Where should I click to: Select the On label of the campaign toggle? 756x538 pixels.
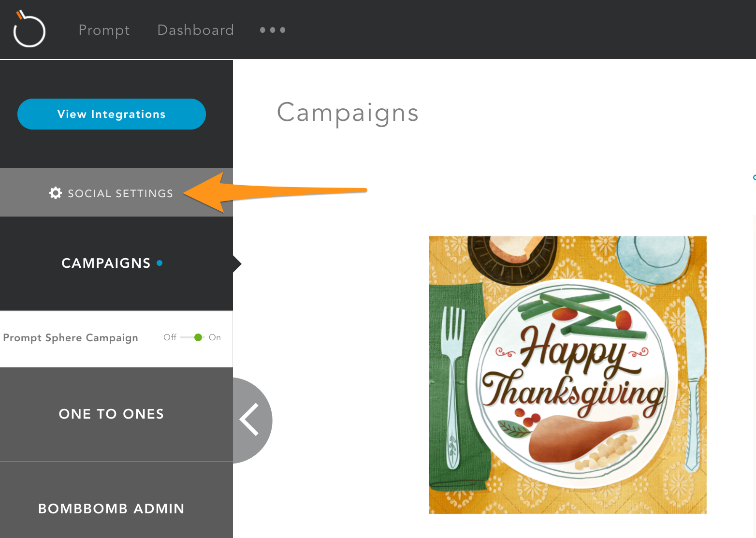tap(215, 337)
